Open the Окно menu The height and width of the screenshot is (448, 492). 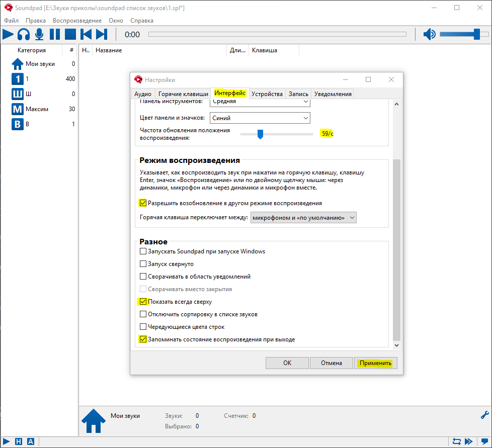pyautogui.click(x=116, y=21)
